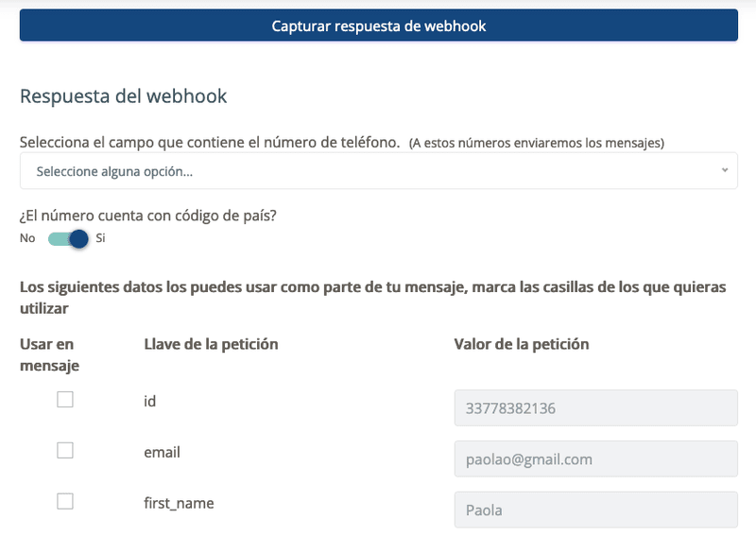The height and width of the screenshot is (536, 756).
Task: Click the Valor de la petición column header
Action: point(522,344)
